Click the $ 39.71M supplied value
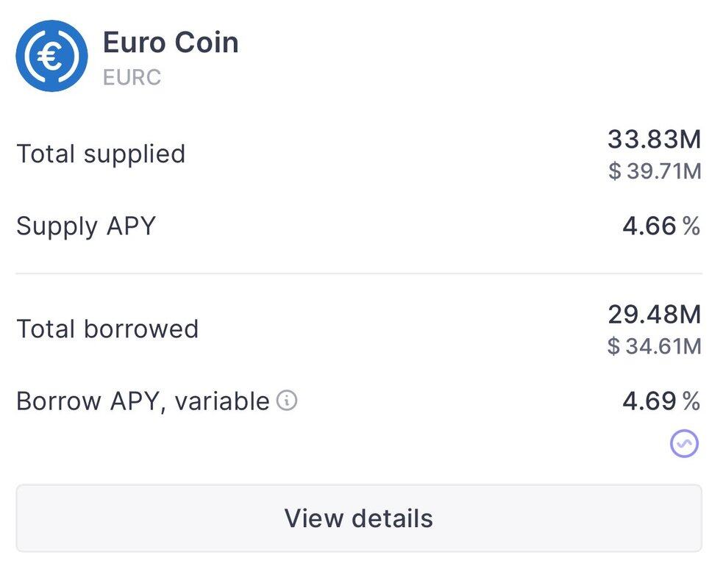This screenshot has width=723, height=588. coord(654,171)
